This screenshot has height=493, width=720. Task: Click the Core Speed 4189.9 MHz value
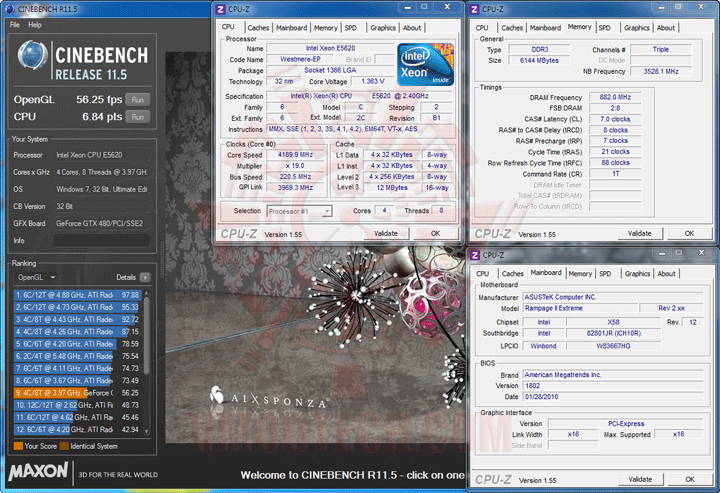[295, 155]
